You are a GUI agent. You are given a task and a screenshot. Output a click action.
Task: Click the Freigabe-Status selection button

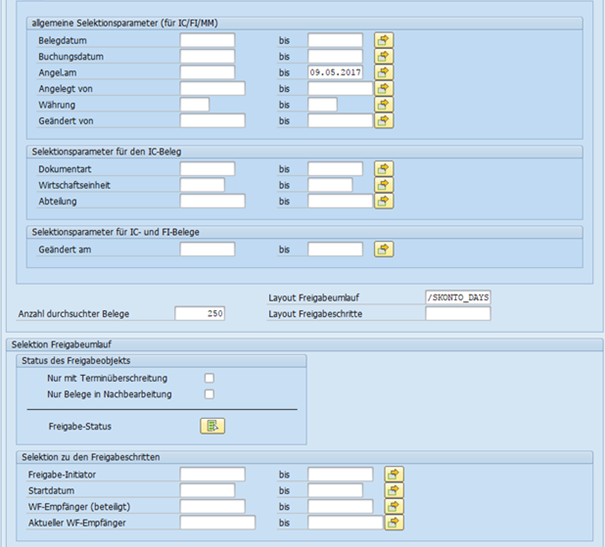coord(211,426)
